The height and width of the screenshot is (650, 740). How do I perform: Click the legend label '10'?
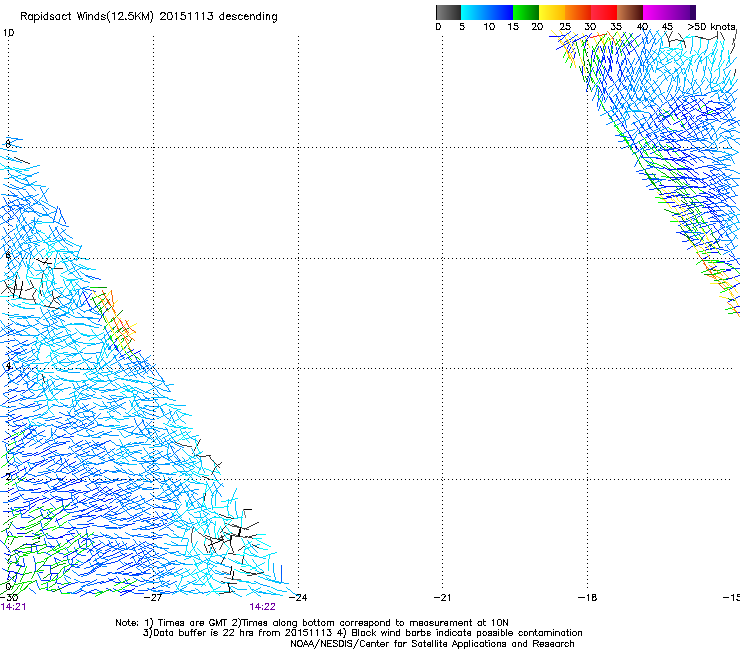(489, 27)
